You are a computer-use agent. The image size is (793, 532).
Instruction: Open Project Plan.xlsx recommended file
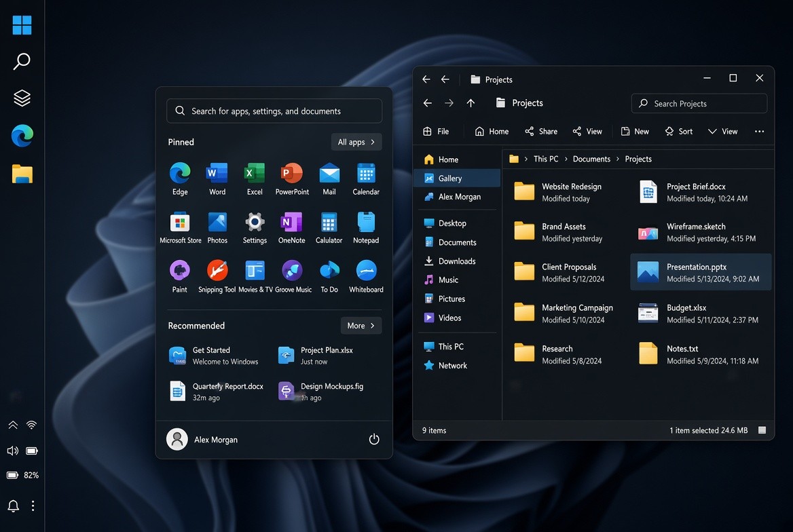pos(316,356)
